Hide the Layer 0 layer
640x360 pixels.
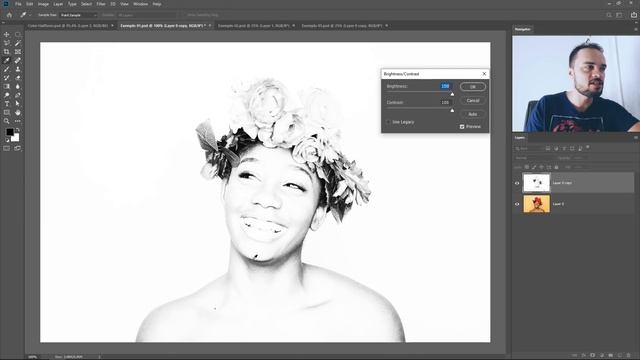tap(517, 204)
